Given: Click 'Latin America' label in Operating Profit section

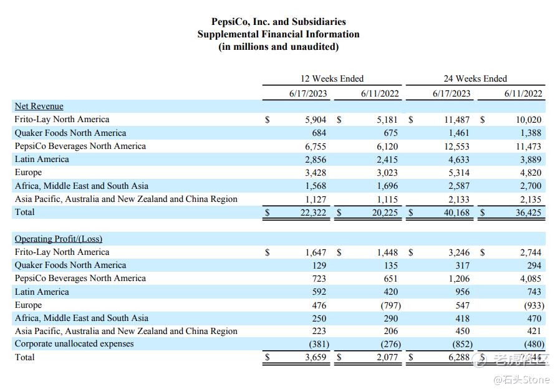Looking at the screenshot, I should point(42,292).
